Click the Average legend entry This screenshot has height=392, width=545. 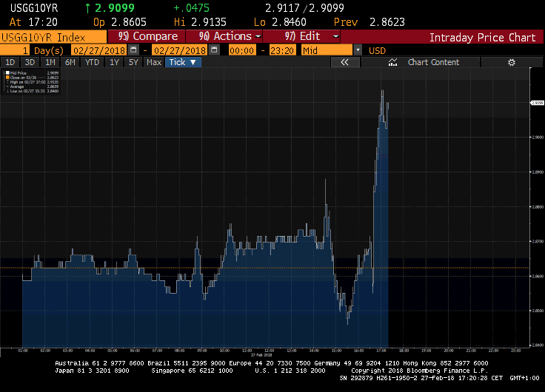pos(33,87)
